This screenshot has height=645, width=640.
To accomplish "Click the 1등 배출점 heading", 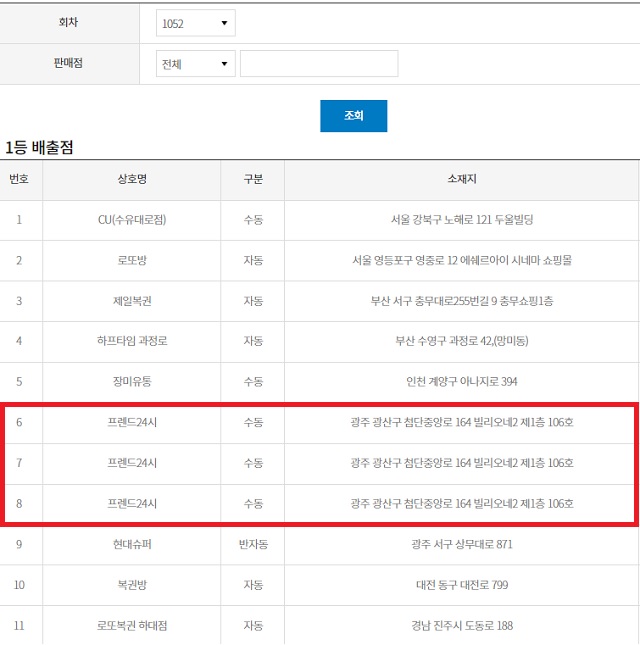I will click(39, 147).
